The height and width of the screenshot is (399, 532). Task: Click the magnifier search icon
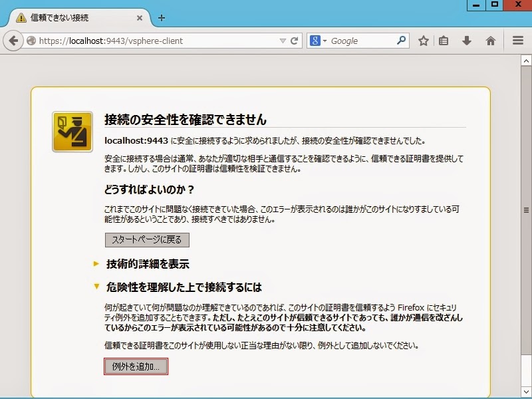click(x=401, y=41)
